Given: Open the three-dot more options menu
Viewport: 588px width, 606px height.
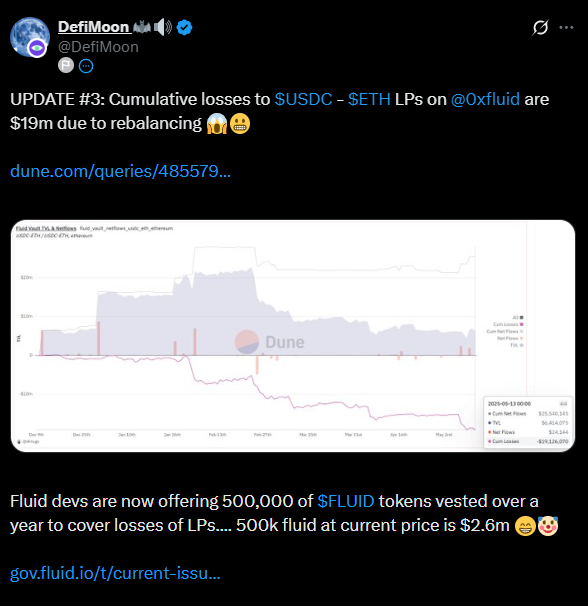Looking at the screenshot, I should click(566, 27).
